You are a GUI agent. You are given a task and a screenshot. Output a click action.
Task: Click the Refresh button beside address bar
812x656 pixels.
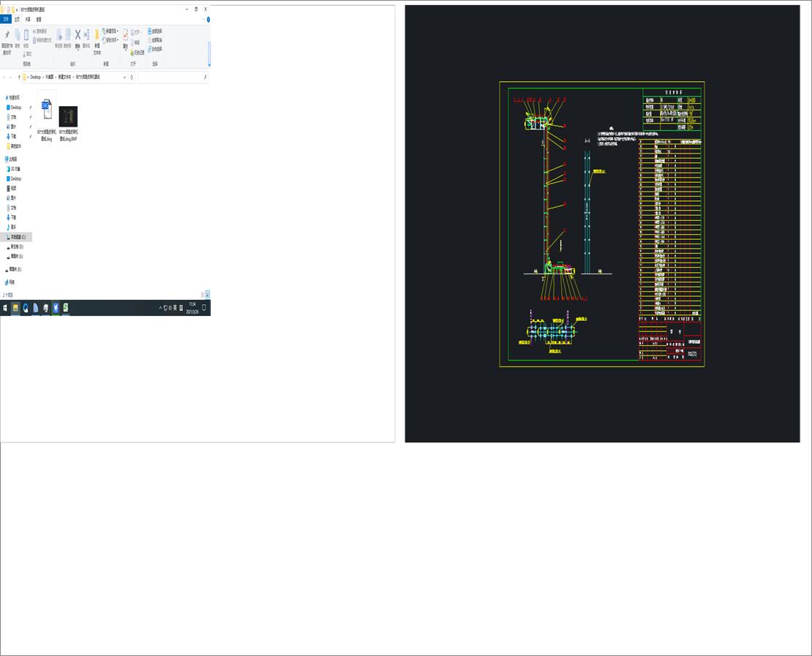[x=132, y=77]
